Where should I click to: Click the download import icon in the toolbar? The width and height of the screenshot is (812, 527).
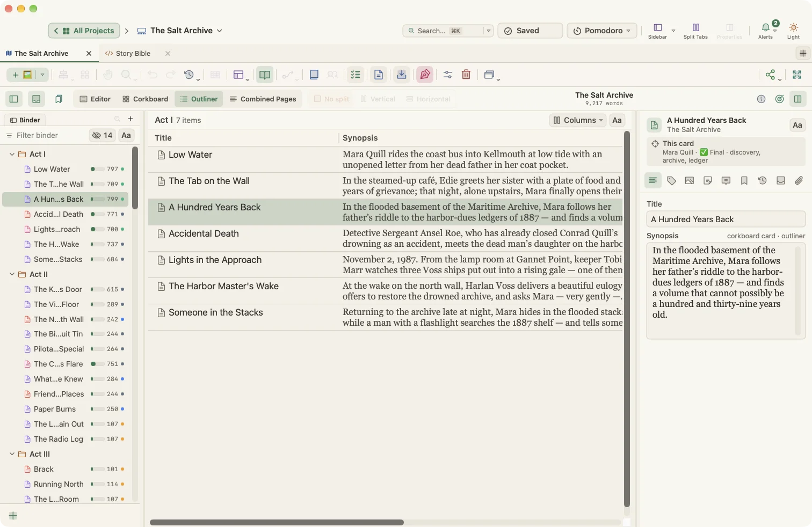[402, 75]
